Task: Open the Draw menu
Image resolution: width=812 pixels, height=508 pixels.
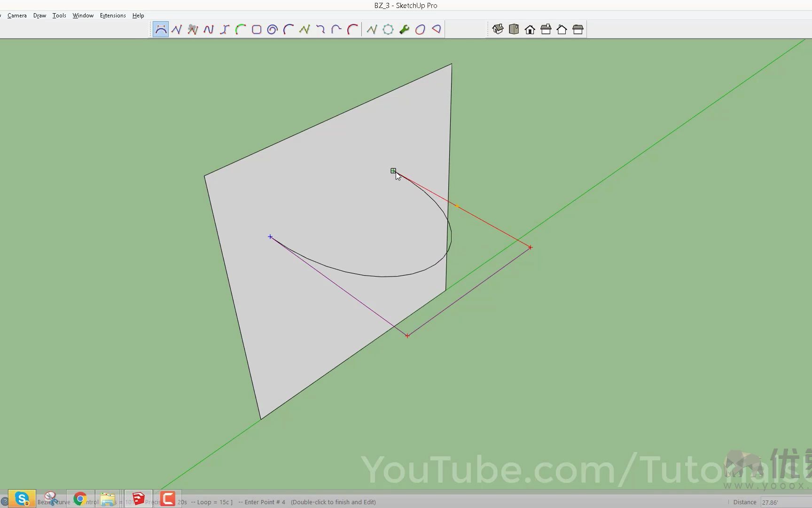Action: tap(39, 16)
